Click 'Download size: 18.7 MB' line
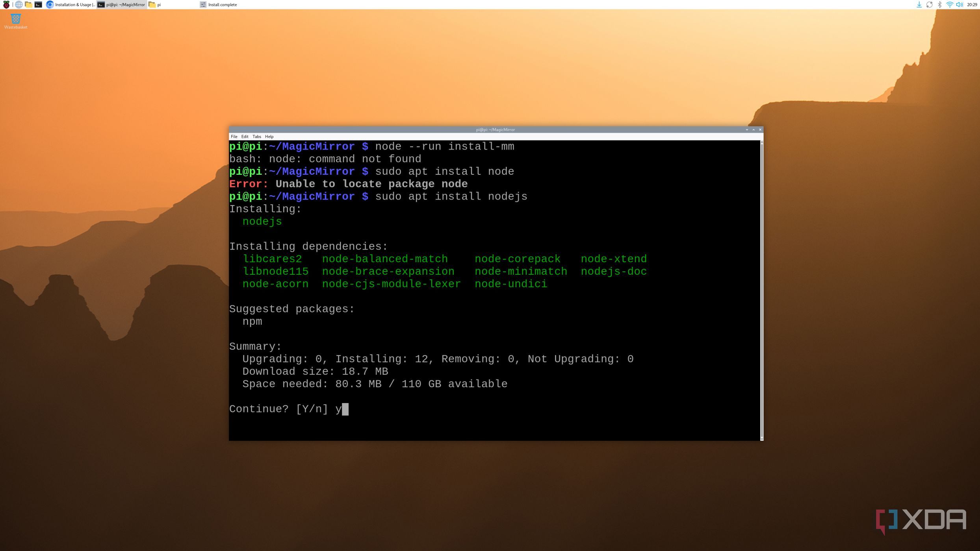This screenshot has width=980, height=551. tap(315, 372)
